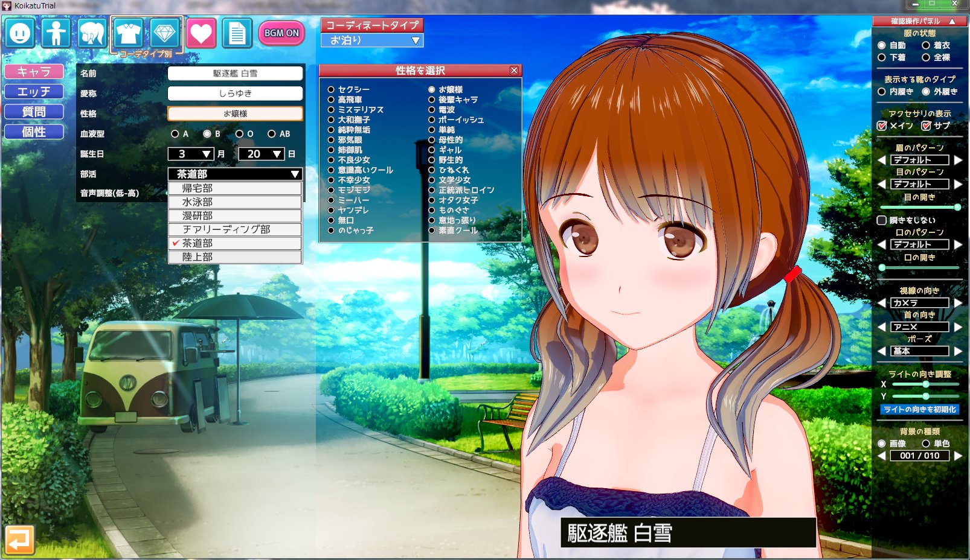Next neck direction right arrow
This screenshot has height=560, width=970.
(958, 327)
